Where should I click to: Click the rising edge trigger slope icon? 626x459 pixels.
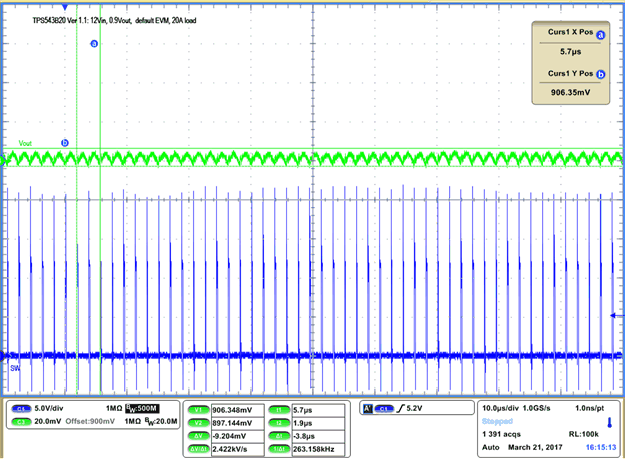400,408
